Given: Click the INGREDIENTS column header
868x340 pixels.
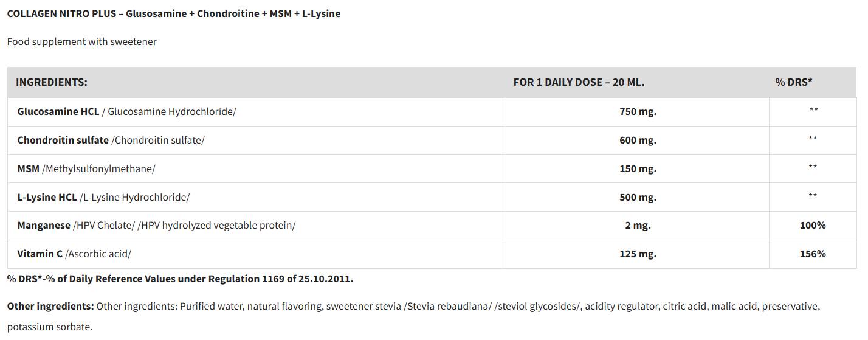Looking at the screenshot, I should 52,82.
